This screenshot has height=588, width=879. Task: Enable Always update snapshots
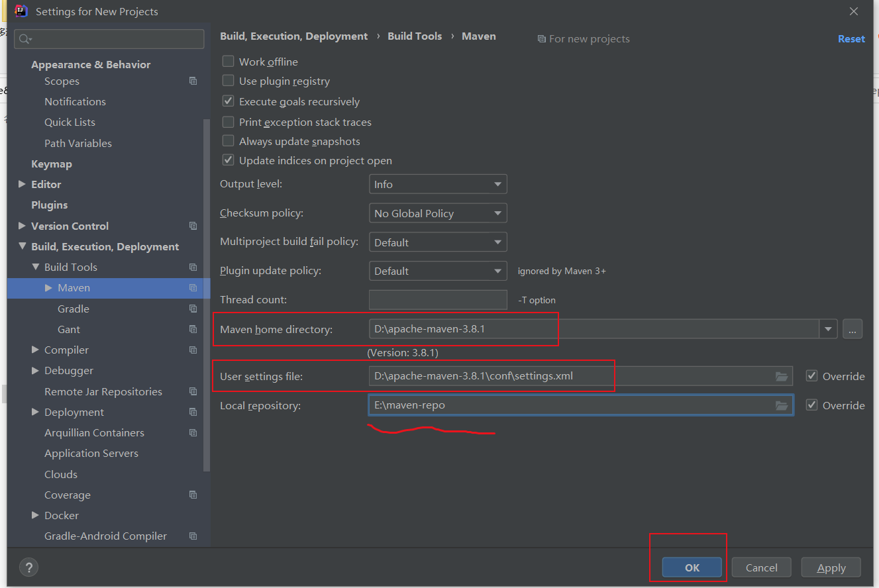[228, 141]
